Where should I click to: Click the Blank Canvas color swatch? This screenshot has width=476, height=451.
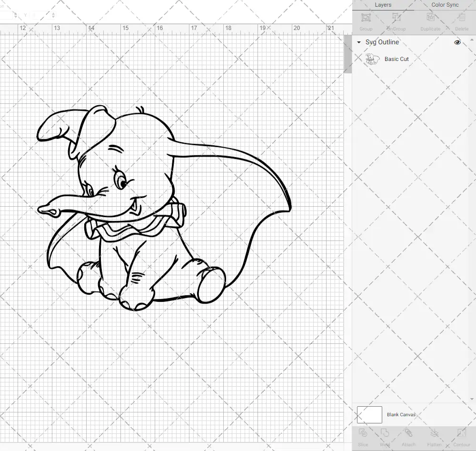(x=369, y=414)
